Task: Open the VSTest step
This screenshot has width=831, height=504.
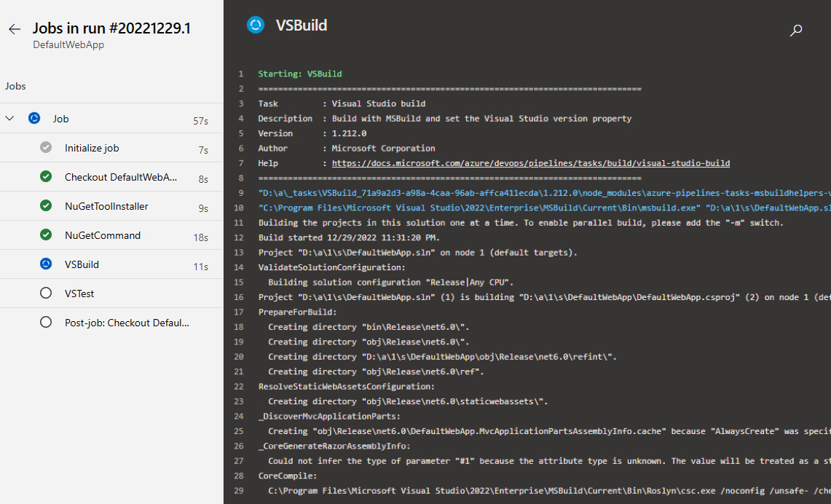Action: tap(111, 293)
